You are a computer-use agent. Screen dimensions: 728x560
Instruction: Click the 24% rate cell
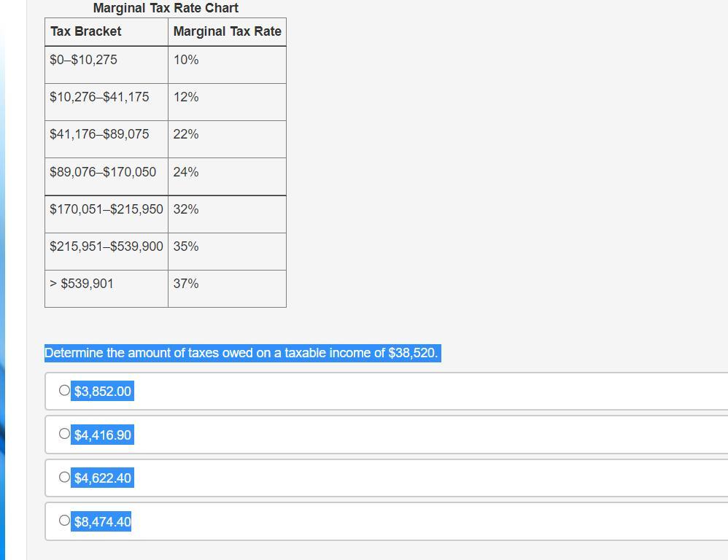click(x=186, y=172)
